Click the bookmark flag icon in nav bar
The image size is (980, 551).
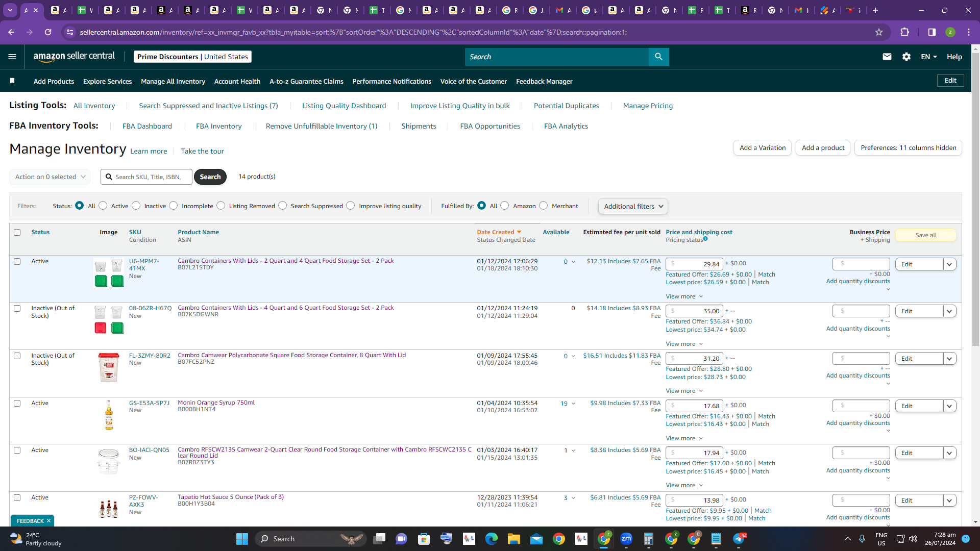(x=12, y=81)
